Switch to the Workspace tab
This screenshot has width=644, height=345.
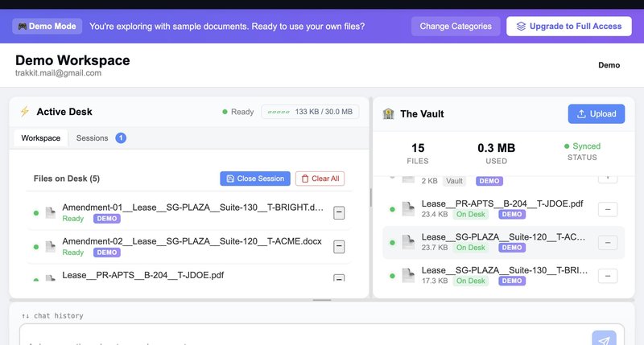tap(41, 138)
